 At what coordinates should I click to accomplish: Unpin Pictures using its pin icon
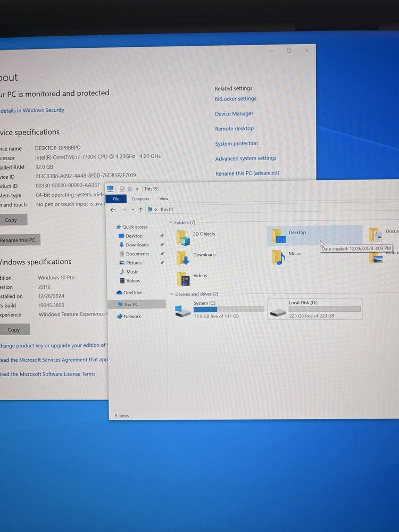[x=162, y=262]
